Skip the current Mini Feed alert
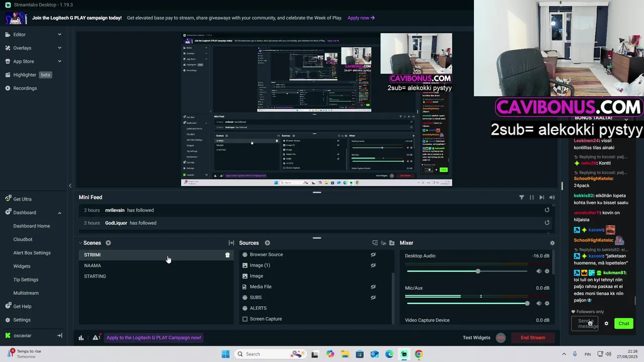This screenshot has width=644, height=362. click(541, 198)
